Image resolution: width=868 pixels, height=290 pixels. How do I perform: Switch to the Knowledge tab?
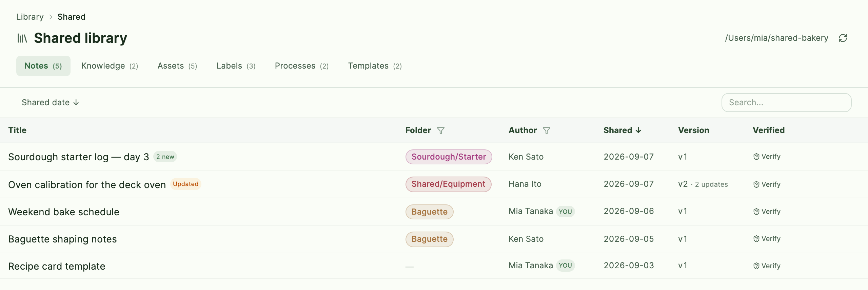pos(110,66)
